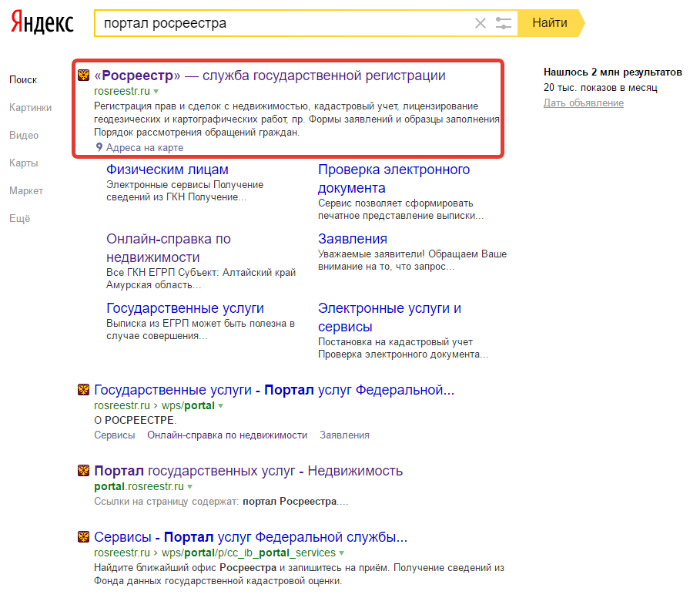Open the Заявления sitelink heading

click(x=353, y=239)
